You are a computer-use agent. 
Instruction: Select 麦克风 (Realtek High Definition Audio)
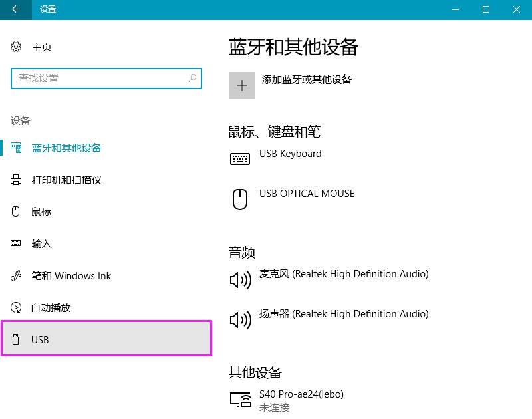pos(344,274)
